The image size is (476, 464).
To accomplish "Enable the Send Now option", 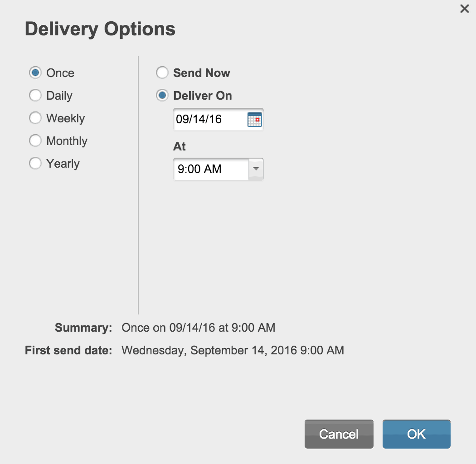I will click(x=162, y=72).
